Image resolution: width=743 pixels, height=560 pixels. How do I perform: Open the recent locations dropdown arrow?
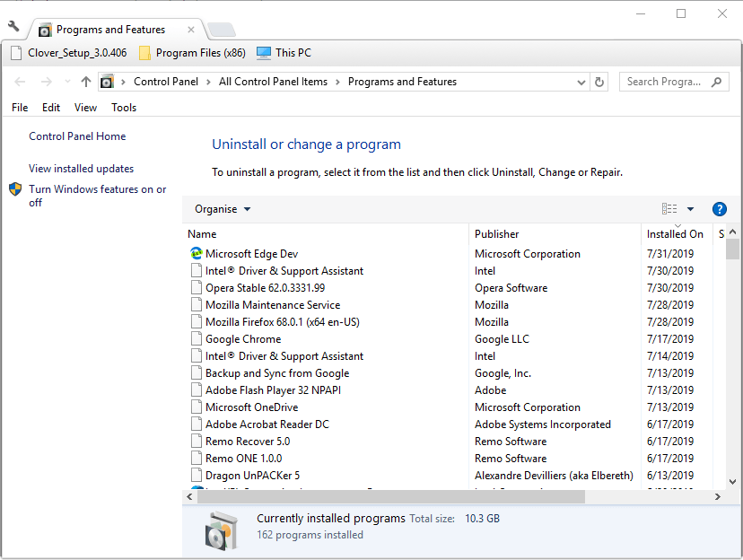pyautogui.click(x=67, y=82)
